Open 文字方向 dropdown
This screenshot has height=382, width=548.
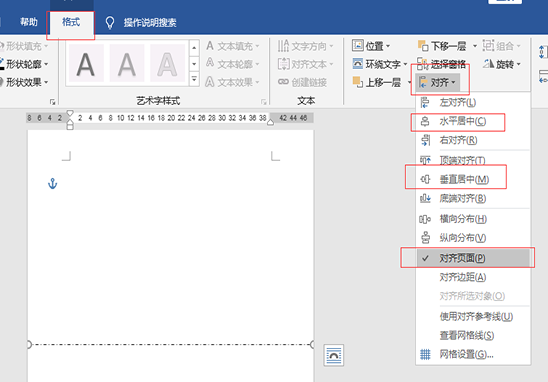305,46
